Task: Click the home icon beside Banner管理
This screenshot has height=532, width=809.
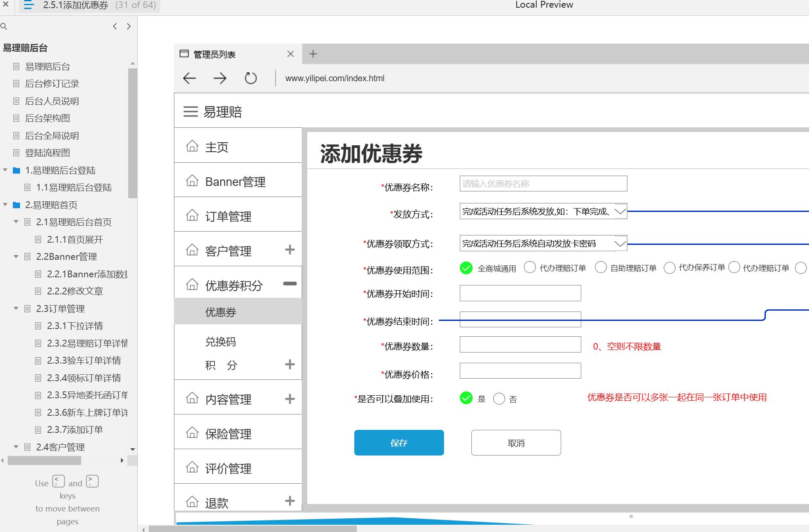Action: click(192, 181)
